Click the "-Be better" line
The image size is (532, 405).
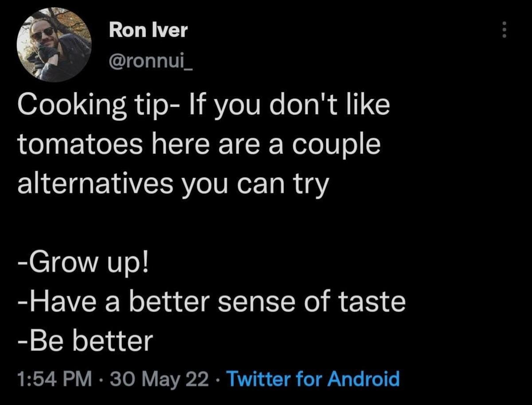[85, 340]
